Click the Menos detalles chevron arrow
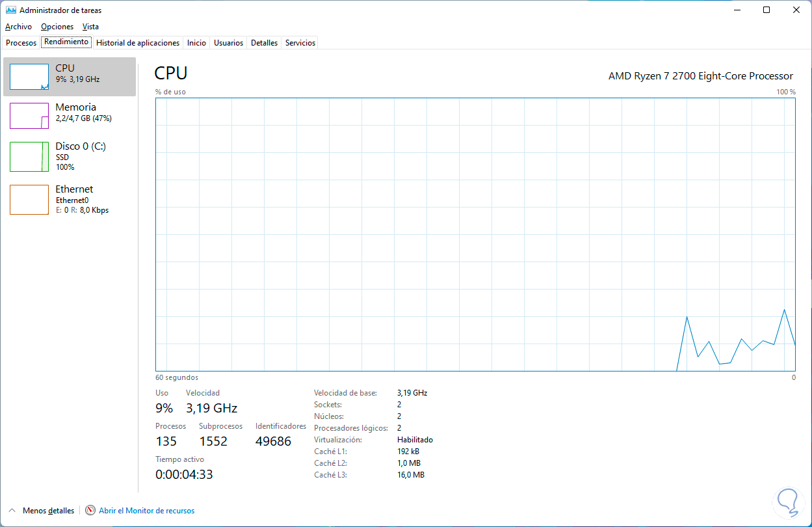 pyautogui.click(x=12, y=511)
